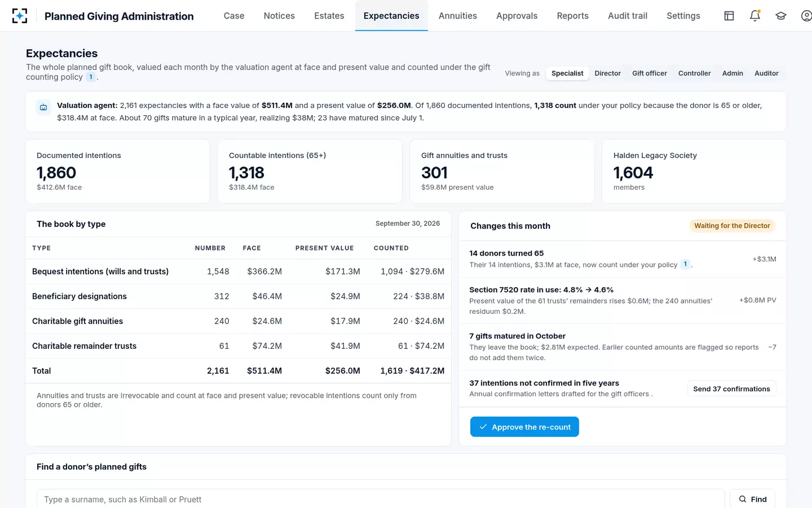Open the Audit trail tab
Screen dimensions: 812x508
pos(628,16)
